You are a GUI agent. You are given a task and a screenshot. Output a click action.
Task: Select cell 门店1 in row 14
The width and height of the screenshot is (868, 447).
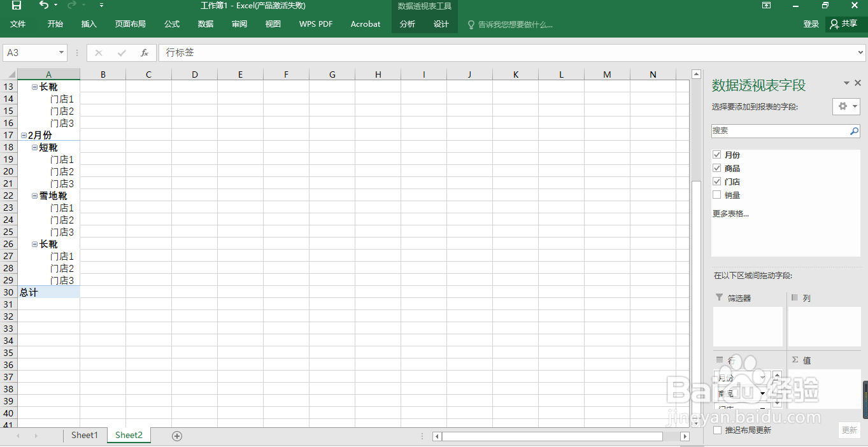pos(49,99)
